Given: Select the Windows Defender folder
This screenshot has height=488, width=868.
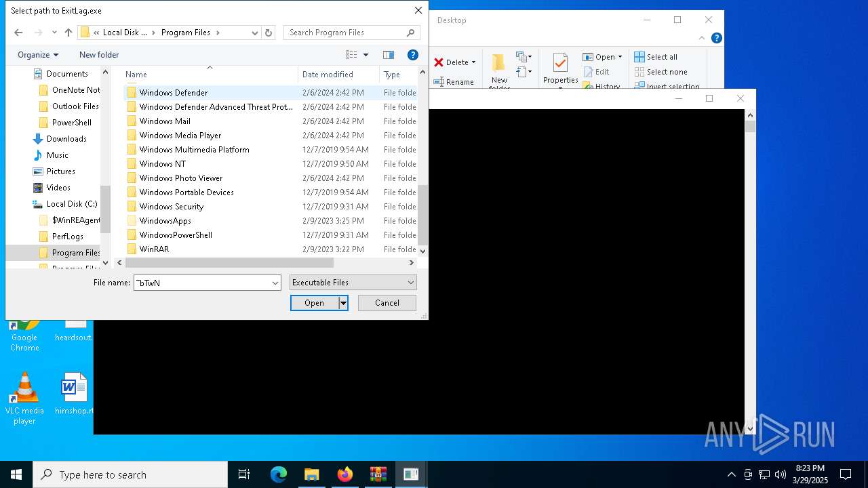Looking at the screenshot, I should [174, 93].
